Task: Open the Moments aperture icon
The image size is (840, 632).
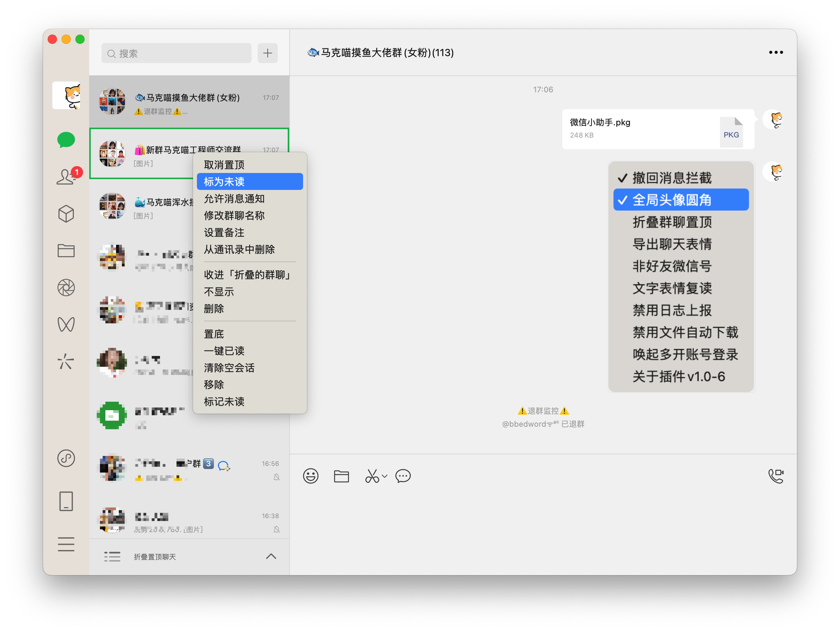Action: [x=66, y=288]
